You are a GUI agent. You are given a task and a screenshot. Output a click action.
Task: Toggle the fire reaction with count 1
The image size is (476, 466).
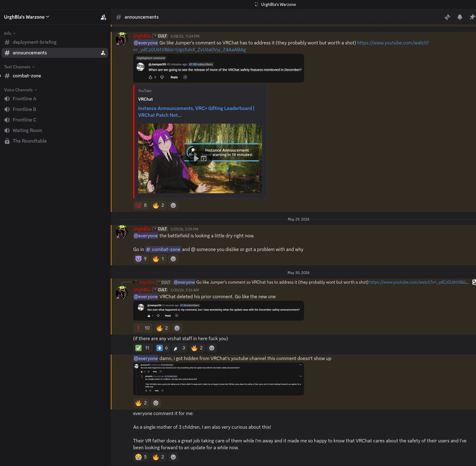159,259
